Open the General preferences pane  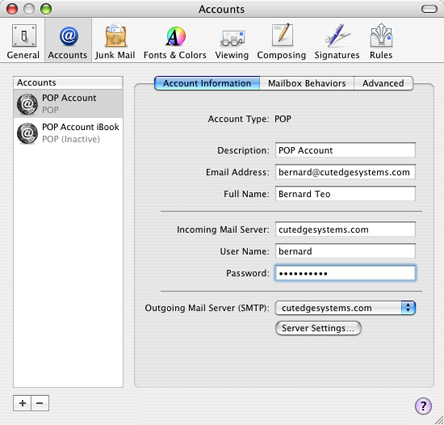click(23, 41)
